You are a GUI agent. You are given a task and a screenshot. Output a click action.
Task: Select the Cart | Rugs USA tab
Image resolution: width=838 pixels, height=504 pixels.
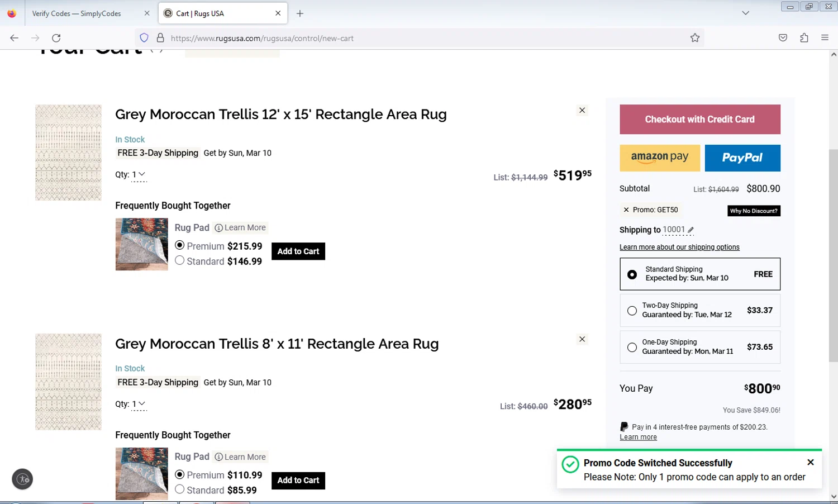point(223,13)
